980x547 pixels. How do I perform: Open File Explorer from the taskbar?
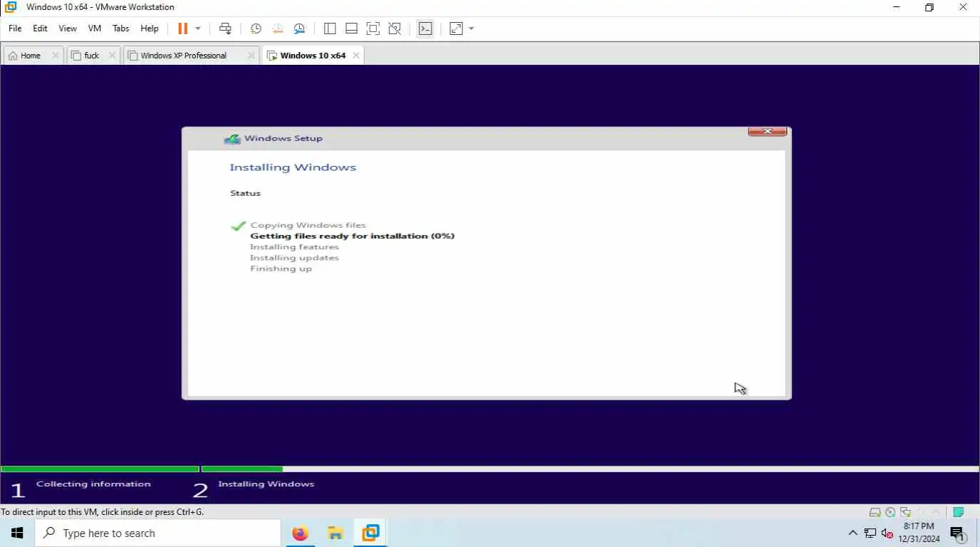(335, 533)
